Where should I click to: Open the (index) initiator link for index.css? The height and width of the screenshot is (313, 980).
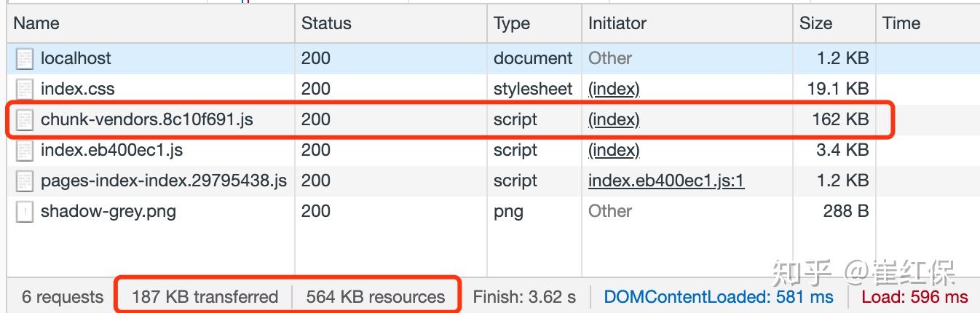point(614,89)
